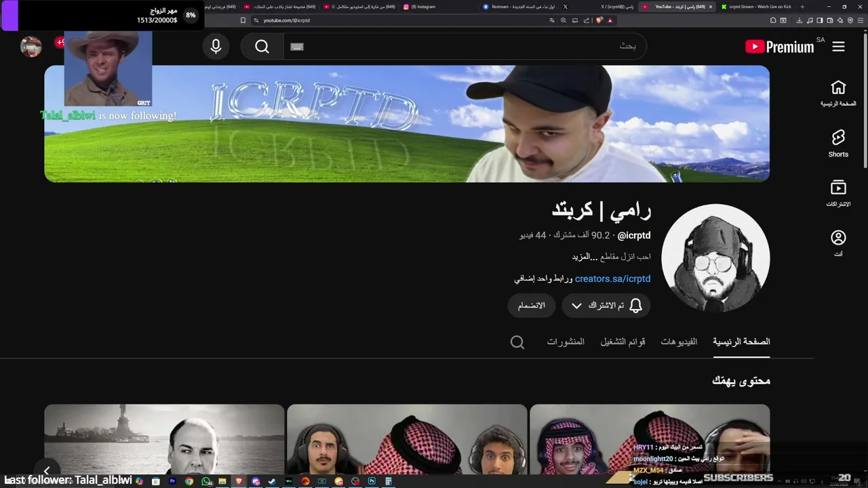Click the zoom magnifier icon in address bar

tap(564, 20)
